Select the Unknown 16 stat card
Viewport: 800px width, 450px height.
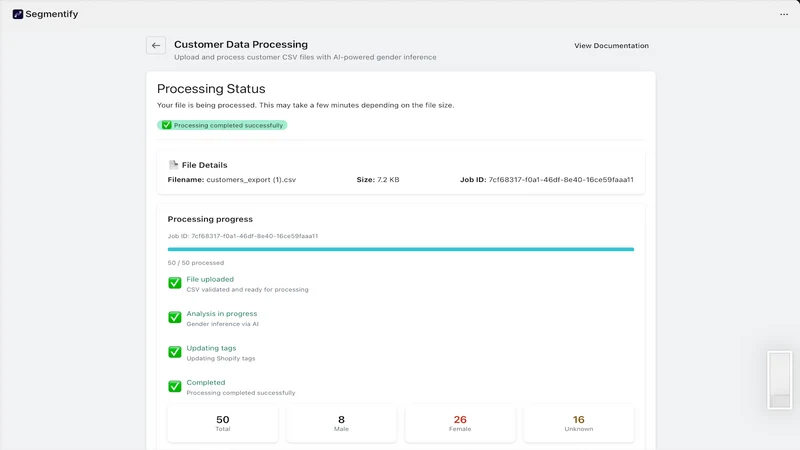click(579, 423)
